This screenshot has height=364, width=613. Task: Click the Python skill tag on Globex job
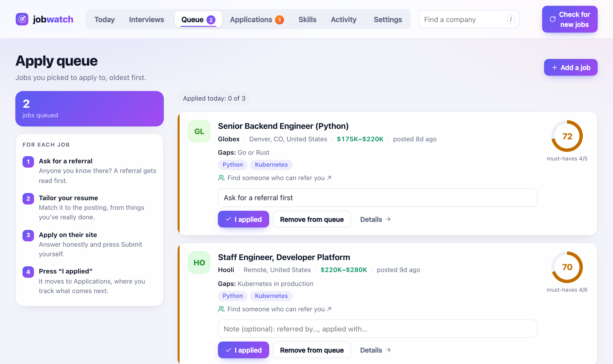pyautogui.click(x=233, y=165)
